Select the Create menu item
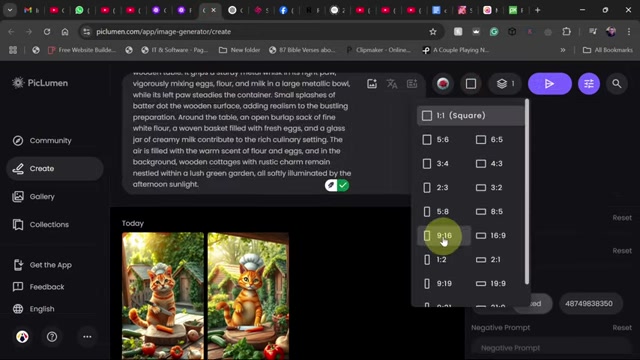 tap(55, 169)
